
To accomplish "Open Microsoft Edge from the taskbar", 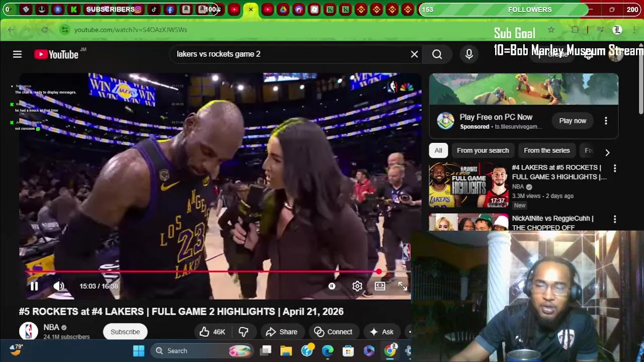I will (328, 351).
